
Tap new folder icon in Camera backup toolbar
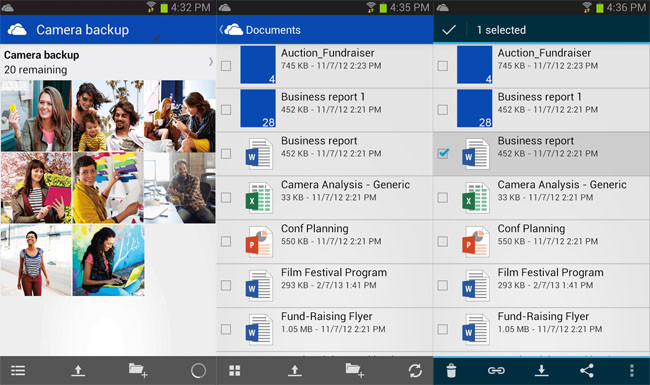point(138,370)
